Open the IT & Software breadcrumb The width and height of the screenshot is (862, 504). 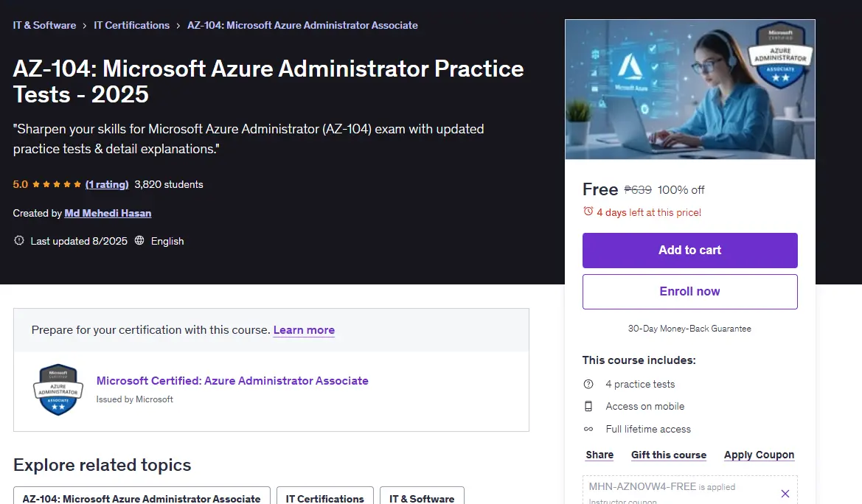[44, 25]
